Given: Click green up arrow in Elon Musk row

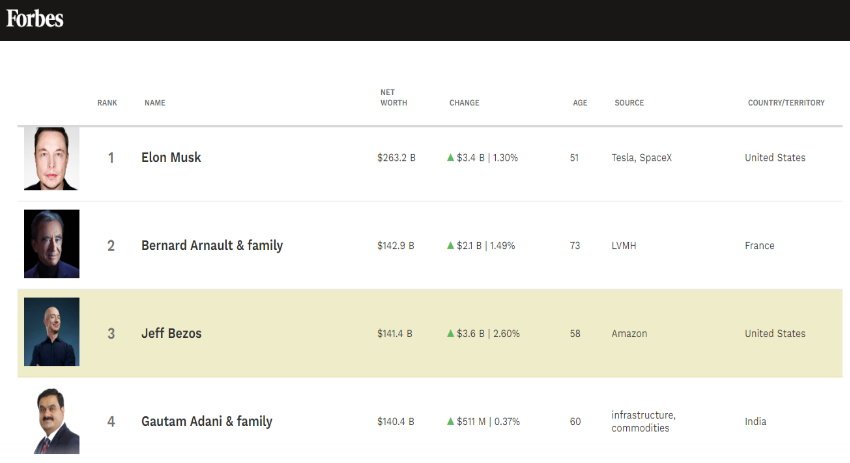Looking at the screenshot, I should click(451, 158).
